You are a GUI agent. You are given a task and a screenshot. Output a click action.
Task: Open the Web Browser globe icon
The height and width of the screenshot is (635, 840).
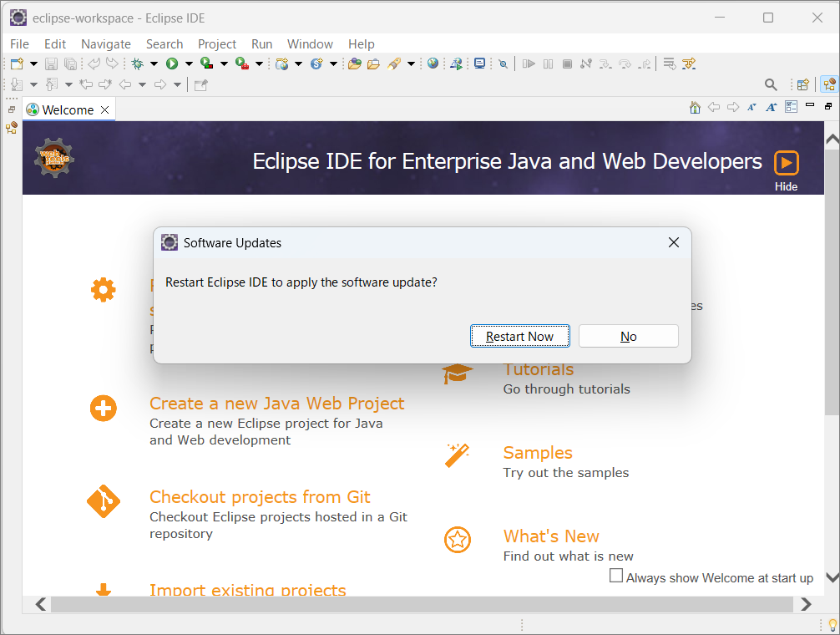[x=433, y=63]
